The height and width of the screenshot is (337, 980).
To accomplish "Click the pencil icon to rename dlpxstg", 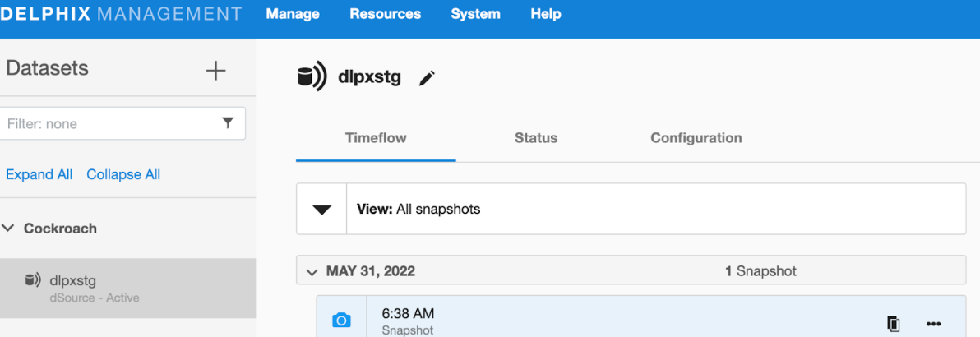I will pyautogui.click(x=427, y=78).
